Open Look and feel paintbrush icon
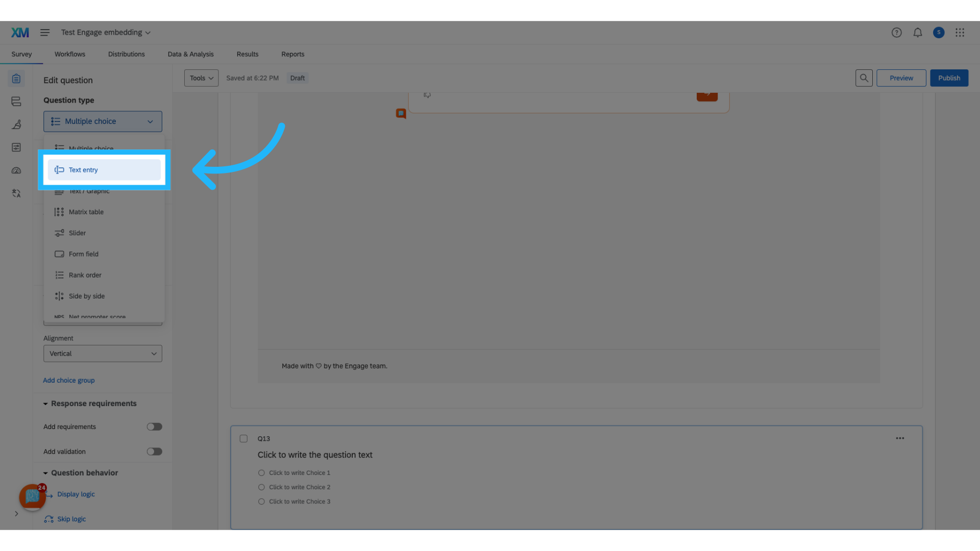The width and height of the screenshot is (980, 551). (16, 124)
